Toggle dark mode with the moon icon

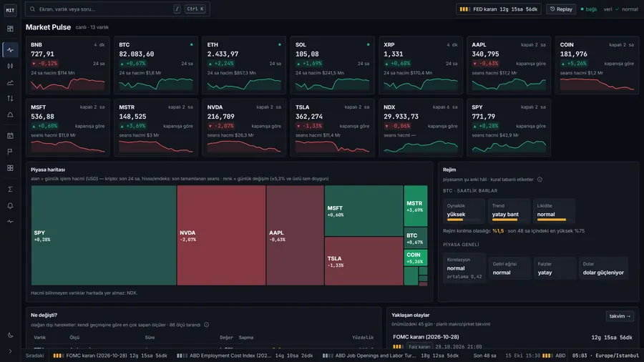pos(10,335)
